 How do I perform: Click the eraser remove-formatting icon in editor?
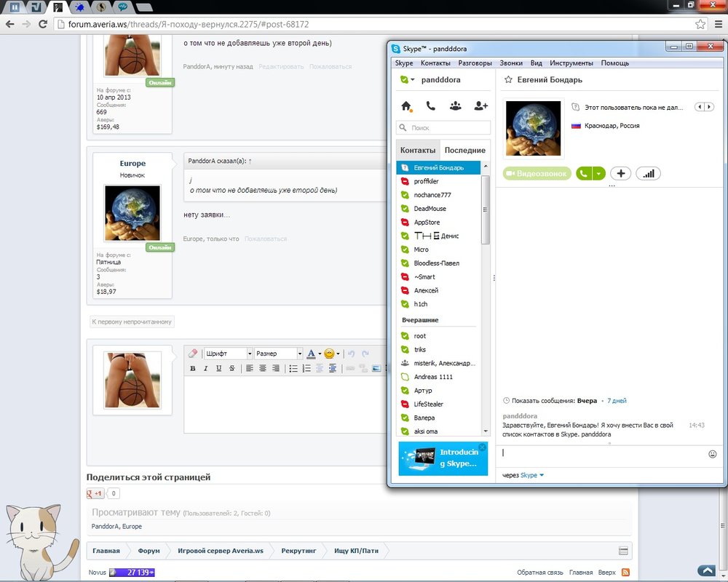point(193,354)
